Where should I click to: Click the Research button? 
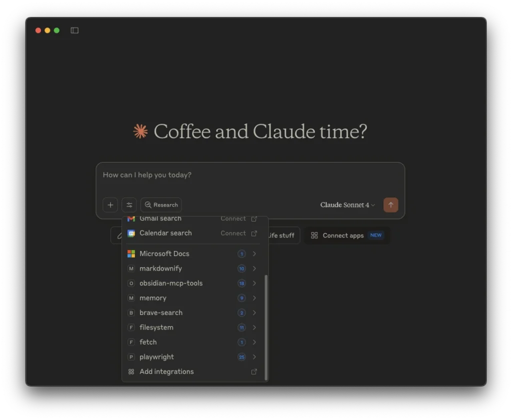tap(161, 205)
